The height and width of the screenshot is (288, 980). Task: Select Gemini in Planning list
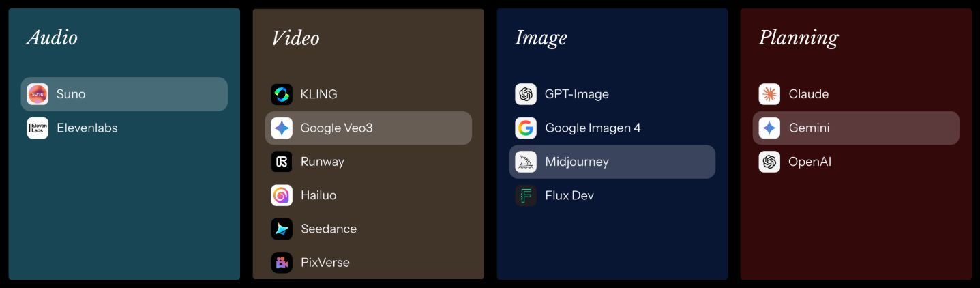pyautogui.click(x=856, y=128)
